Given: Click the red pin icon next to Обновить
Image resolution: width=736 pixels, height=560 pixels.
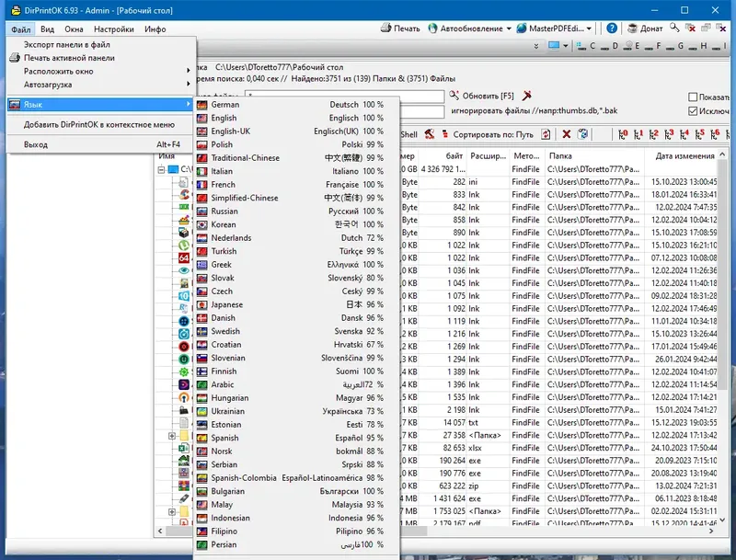Looking at the screenshot, I should 526,96.
